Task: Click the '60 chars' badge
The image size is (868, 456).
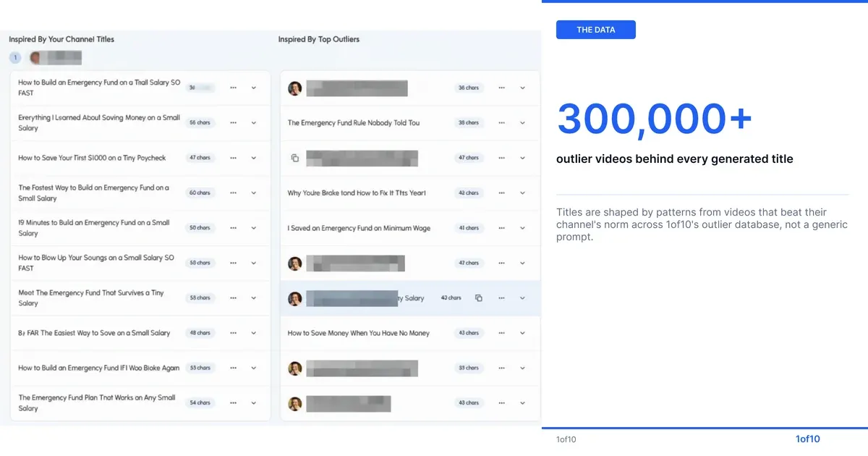Action: pos(199,193)
